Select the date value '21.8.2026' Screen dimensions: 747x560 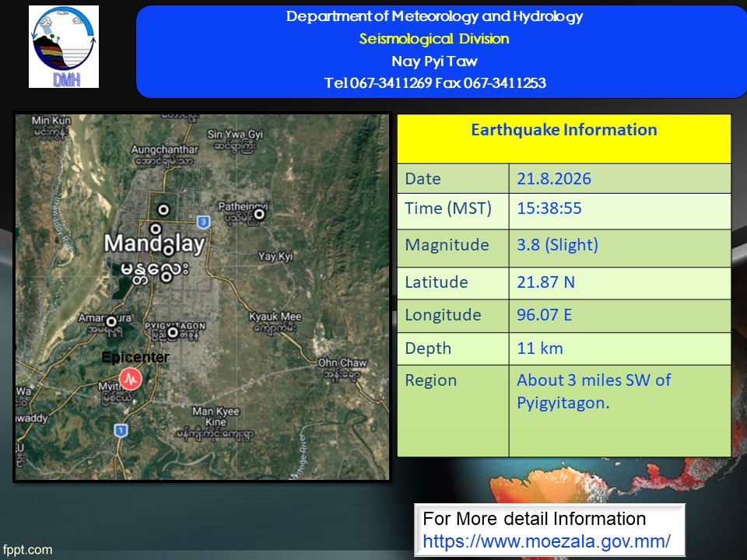554,179
